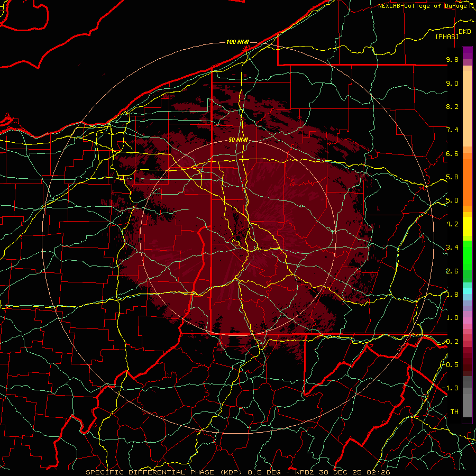
Task: Pick the cyan segment of color bar
Action: (467, 290)
